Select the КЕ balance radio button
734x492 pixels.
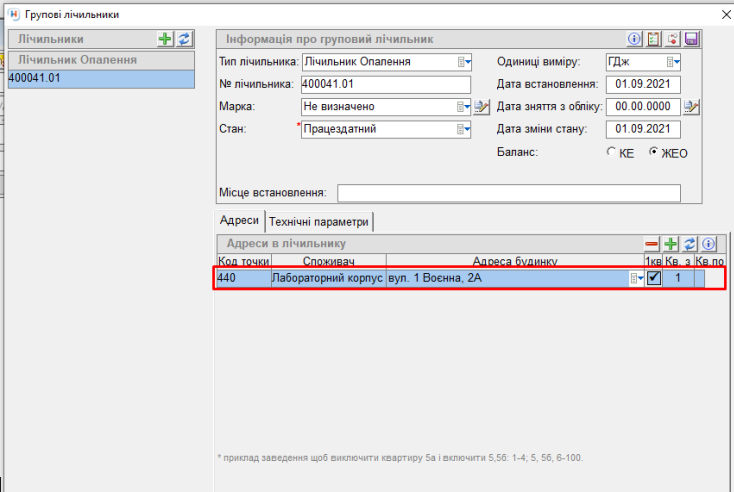[612, 153]
